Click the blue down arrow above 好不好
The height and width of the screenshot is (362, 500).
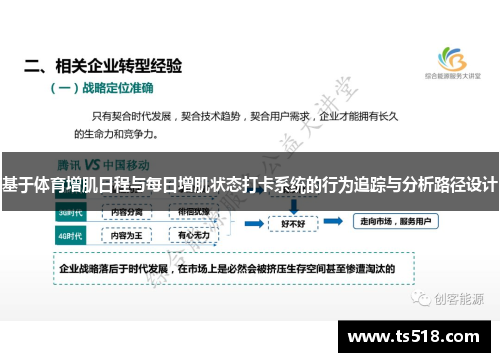coord(294,206)
